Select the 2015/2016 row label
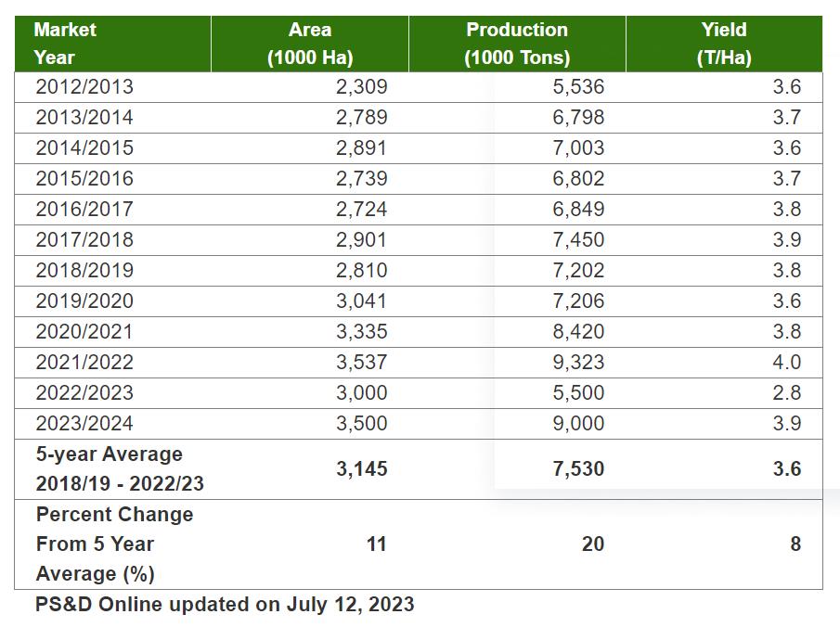840x627 pixels. 84,179
